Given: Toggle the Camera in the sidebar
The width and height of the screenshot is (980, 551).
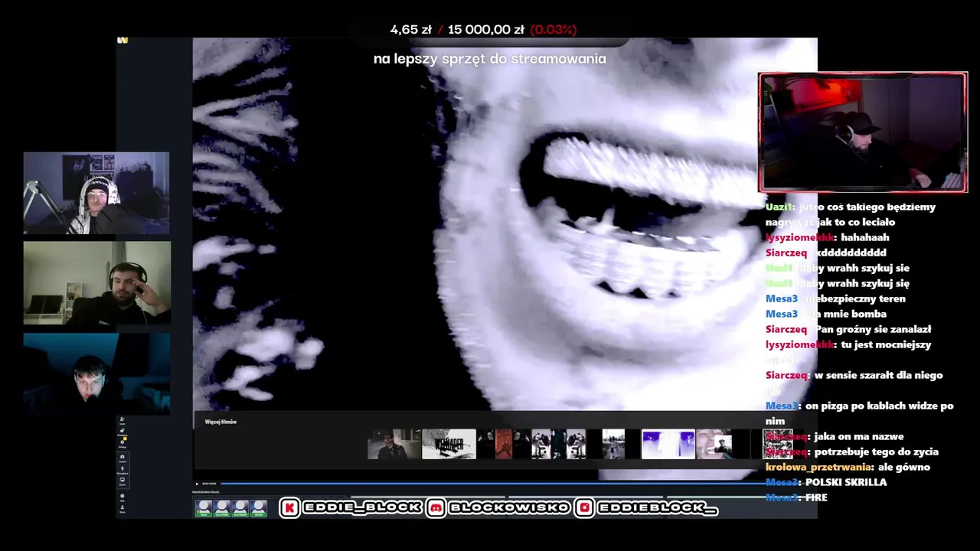Looking at the screenshot, I should (x=122, y=458).
